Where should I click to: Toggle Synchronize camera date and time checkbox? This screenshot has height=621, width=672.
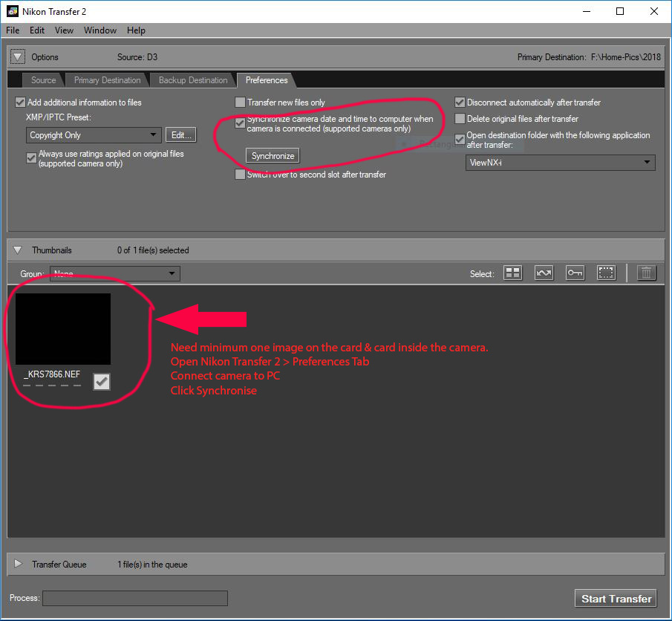pyautogui.click(x=240, y=123)
